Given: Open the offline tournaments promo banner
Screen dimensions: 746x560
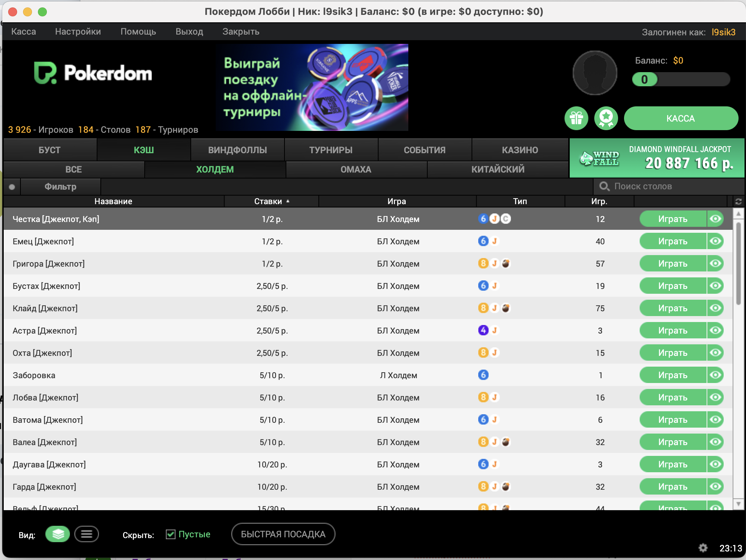Looking at the screenshot, I should [x=312, y=87].
